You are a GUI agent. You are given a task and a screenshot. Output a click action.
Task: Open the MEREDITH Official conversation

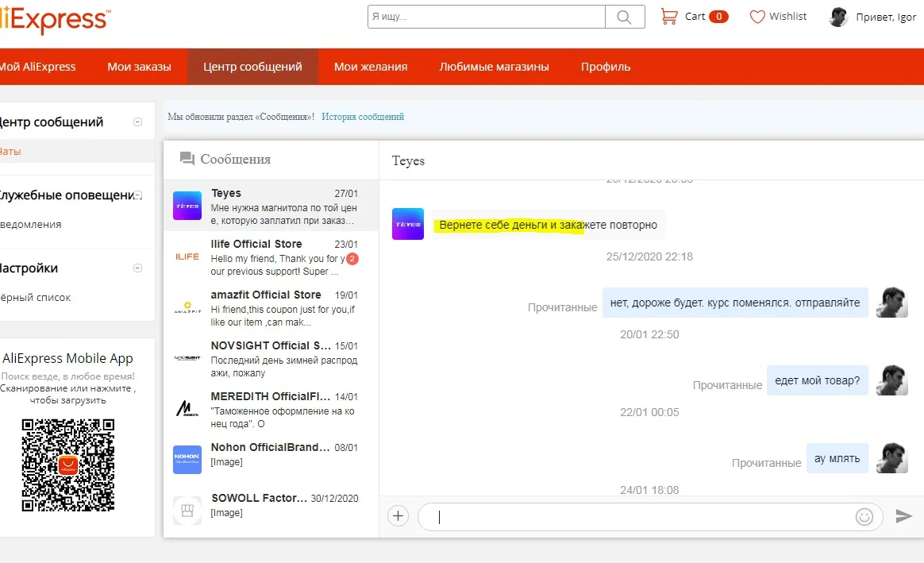271,408
